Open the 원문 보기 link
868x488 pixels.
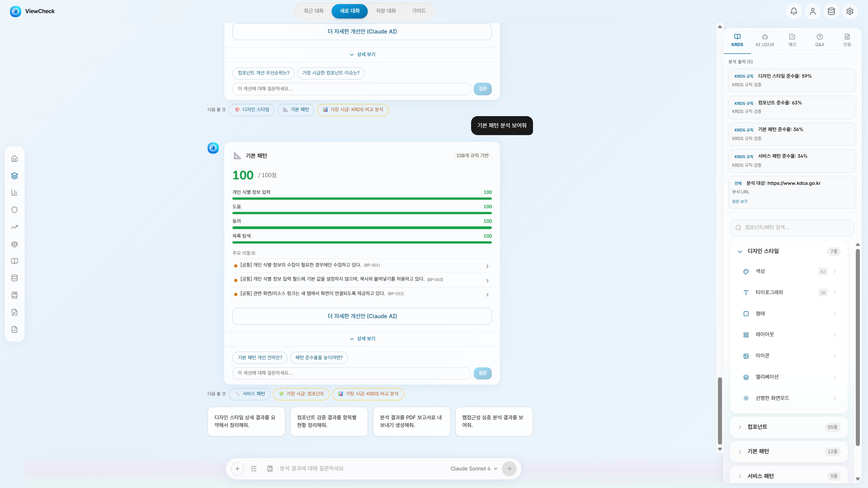(740, 201)
